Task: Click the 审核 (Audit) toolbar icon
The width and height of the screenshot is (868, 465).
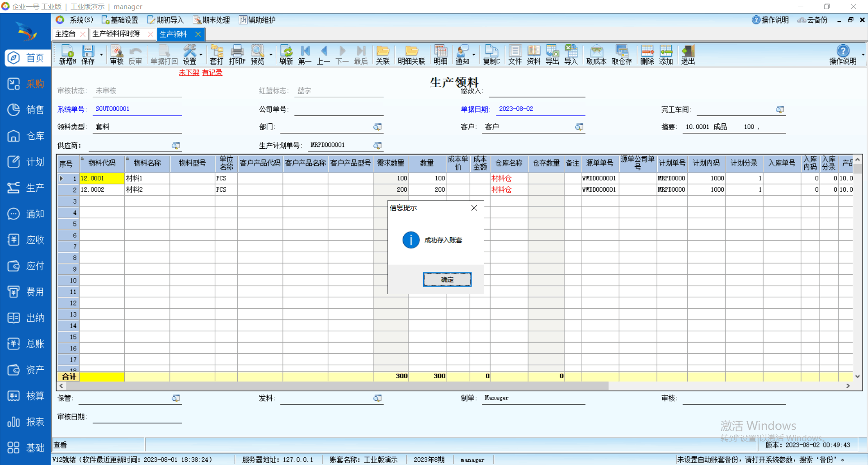Action: tap(116, 55)
